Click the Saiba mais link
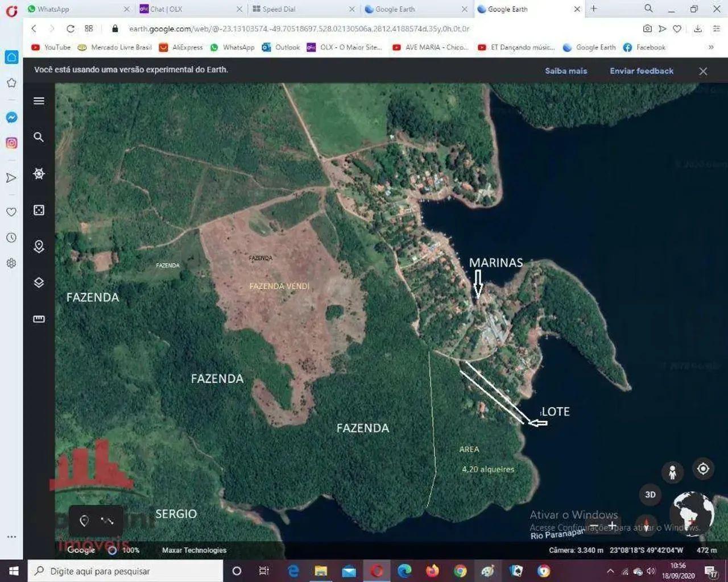Screen dimensions: 728x582 (x=566, y=71)
